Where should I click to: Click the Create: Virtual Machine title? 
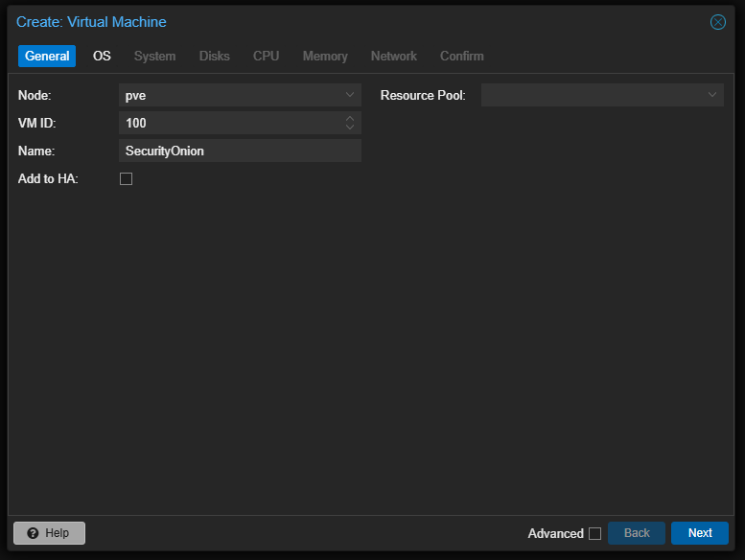[91, 22]
